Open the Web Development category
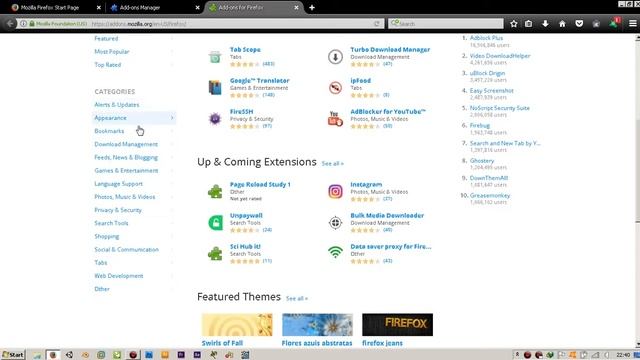 coord(119,276)
